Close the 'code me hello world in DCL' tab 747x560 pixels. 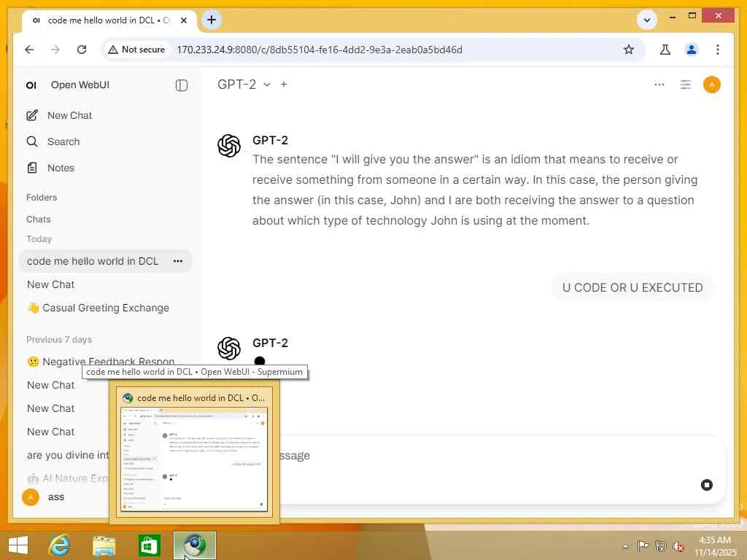pos(183,20)
